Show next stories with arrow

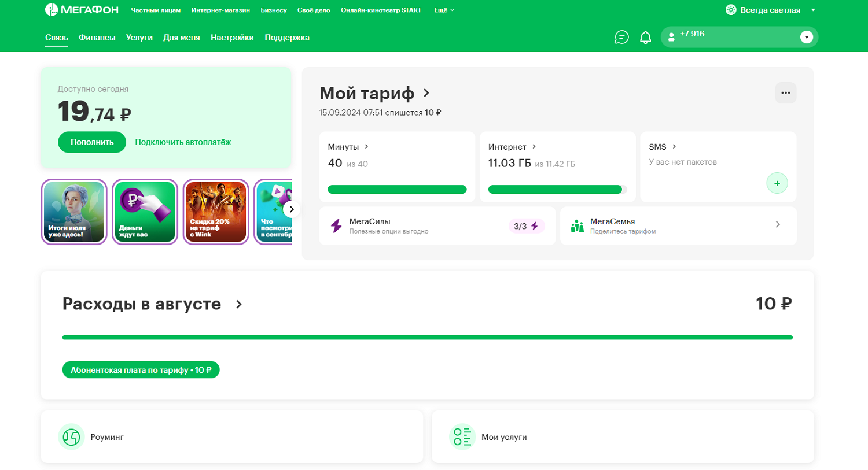(291, 209)
